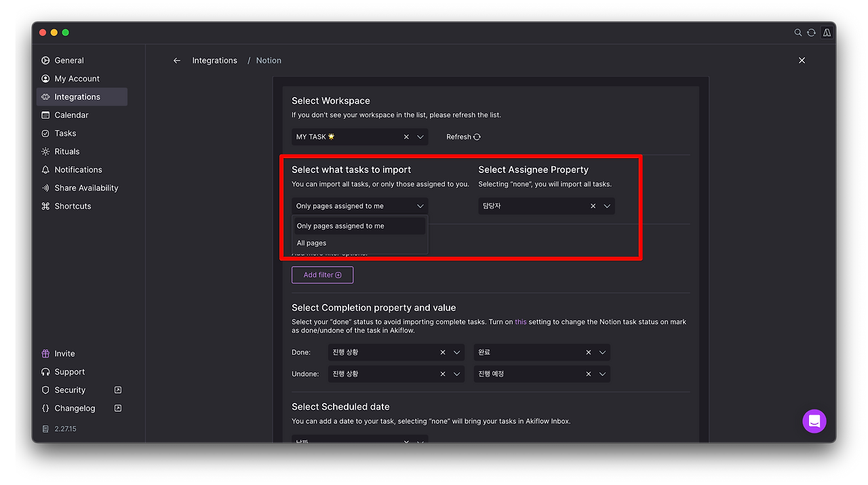Open Shortcuts settings
868x485 pixels.
(x=82, y=206)
